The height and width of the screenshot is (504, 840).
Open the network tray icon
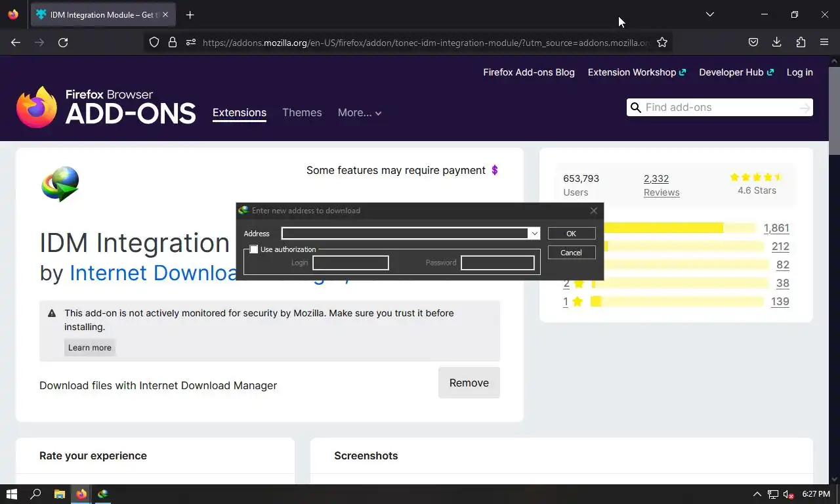point(773,494)
